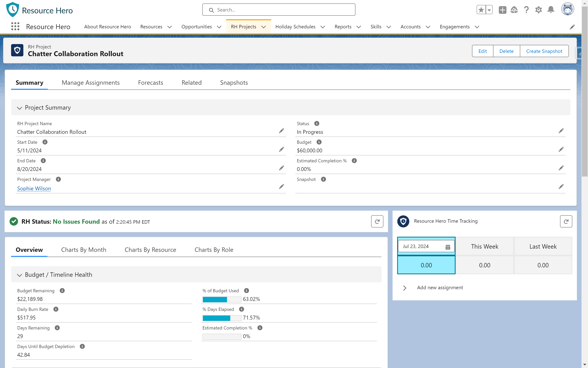Click the Edit button
Screen dimensions: 588x368
point(483,51)
